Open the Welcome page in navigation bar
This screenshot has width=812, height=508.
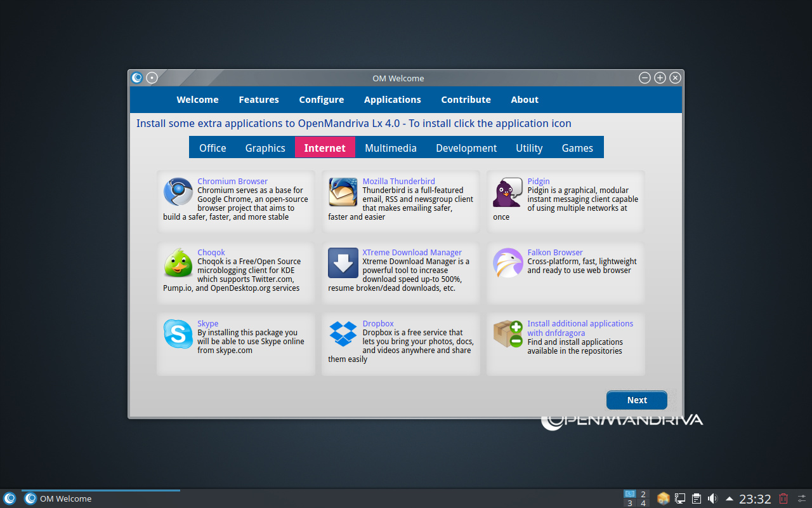point(197,100)
